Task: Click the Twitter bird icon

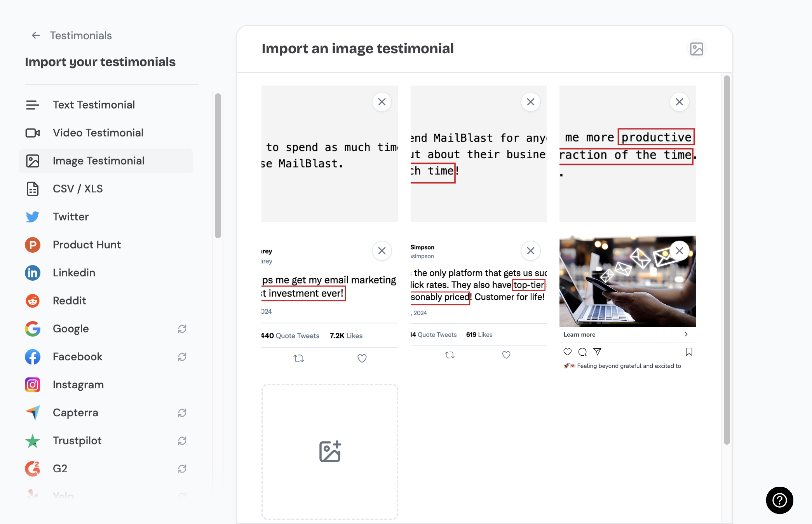Action: click(33, 217)
